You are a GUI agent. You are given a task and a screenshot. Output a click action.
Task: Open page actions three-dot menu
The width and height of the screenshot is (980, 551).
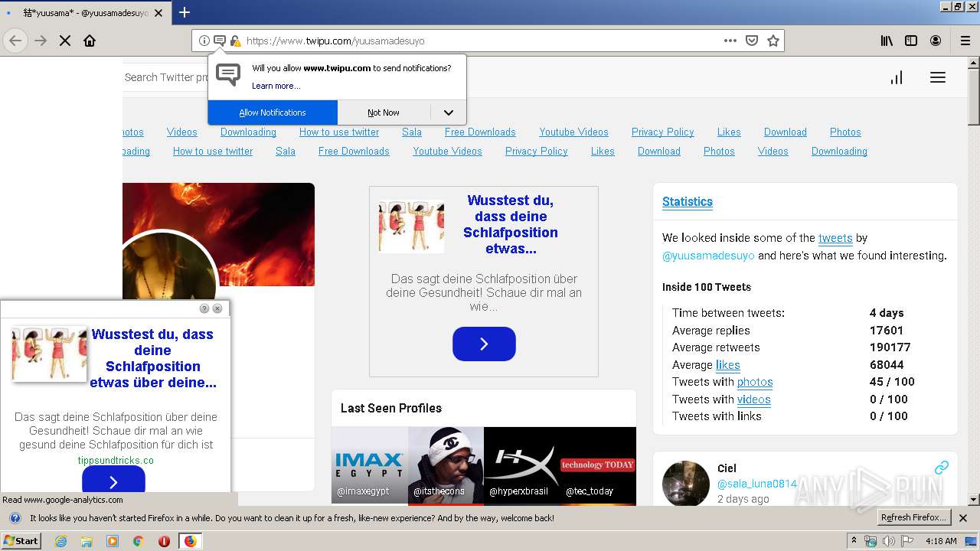pyautogui.click(x=730, y=41)
